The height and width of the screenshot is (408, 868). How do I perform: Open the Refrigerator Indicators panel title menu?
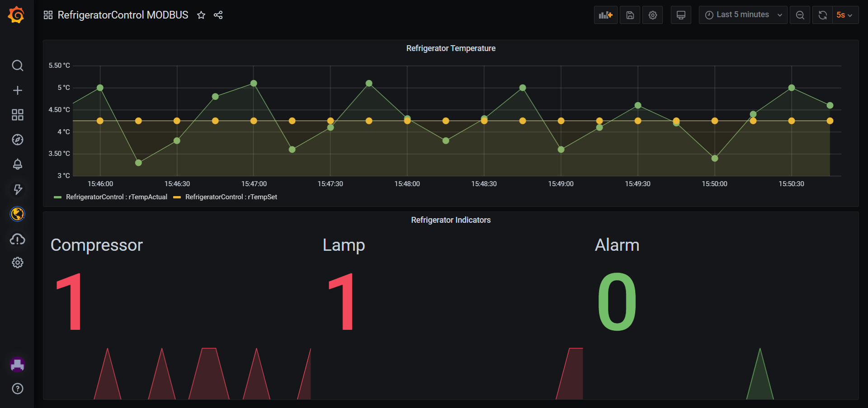[451, 220]
